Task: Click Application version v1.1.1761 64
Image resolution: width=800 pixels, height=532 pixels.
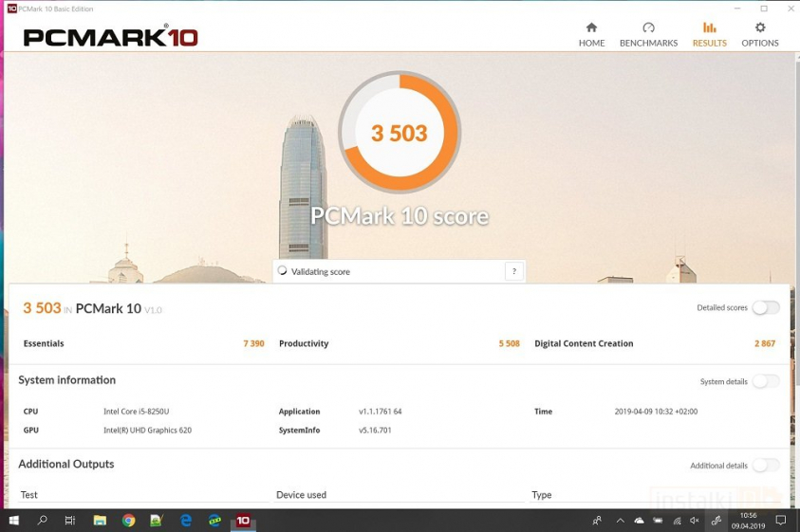Action: click(x=381, y=412)
